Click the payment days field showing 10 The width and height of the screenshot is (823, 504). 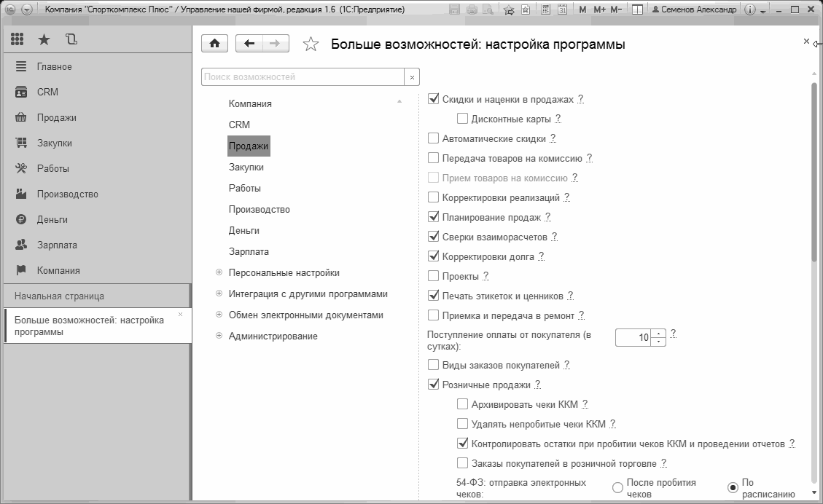point(633,338)
